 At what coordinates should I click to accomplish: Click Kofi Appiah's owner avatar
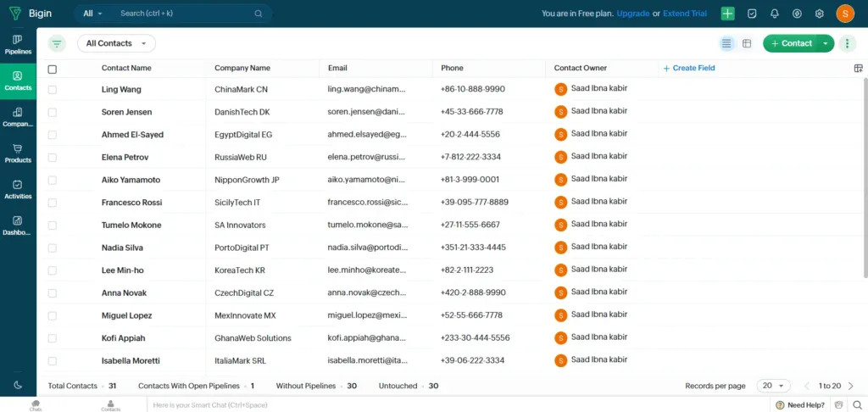[560, 337]
